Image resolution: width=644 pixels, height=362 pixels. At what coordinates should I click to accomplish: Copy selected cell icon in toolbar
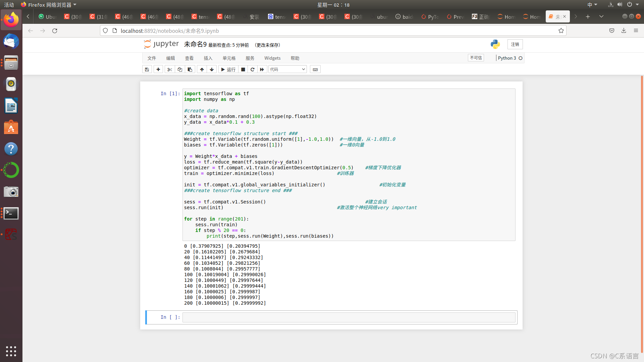pos(180,69)
